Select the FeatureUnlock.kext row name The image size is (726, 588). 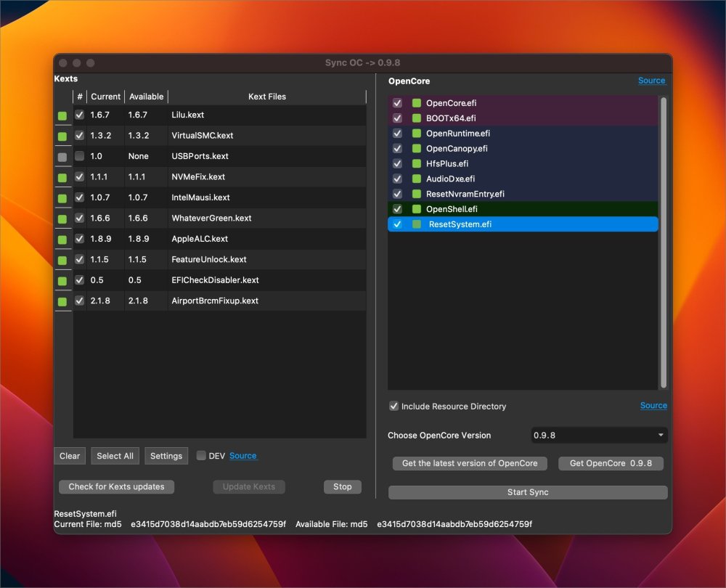[209, 259]
